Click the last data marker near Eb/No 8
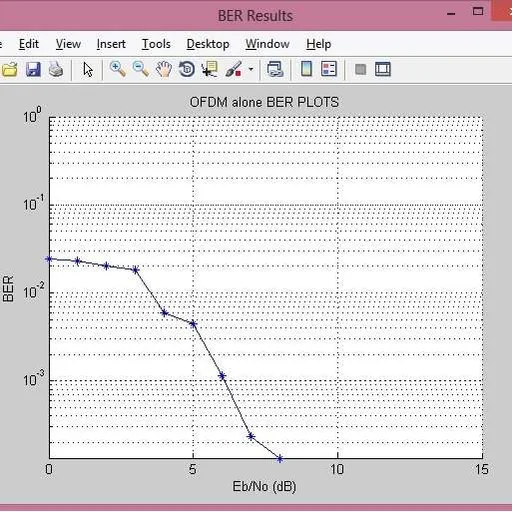Viewport: 512px width, 512px height. pyautogui.click(x=280, y=459)
